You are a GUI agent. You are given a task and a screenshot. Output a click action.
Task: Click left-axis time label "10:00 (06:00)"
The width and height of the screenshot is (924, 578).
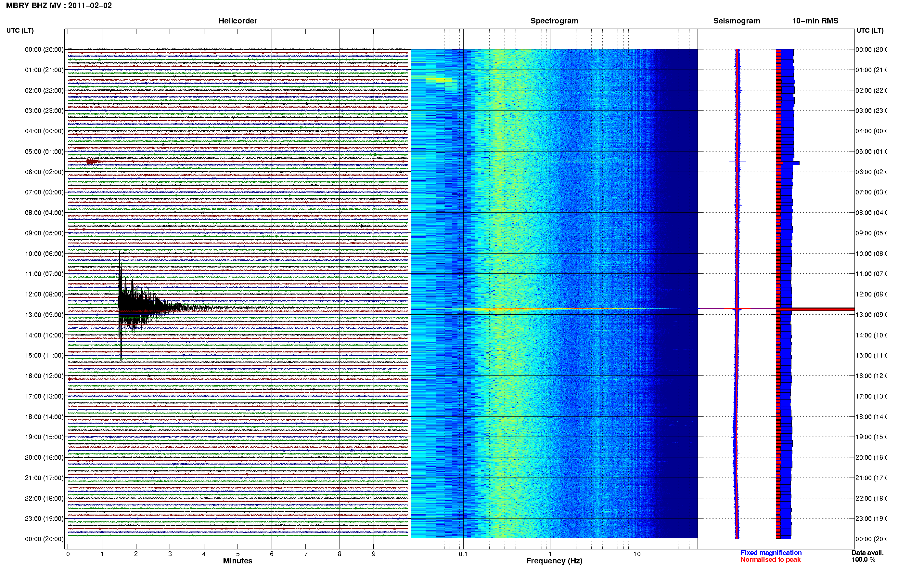pyautogui.click(x=44, y=254)
